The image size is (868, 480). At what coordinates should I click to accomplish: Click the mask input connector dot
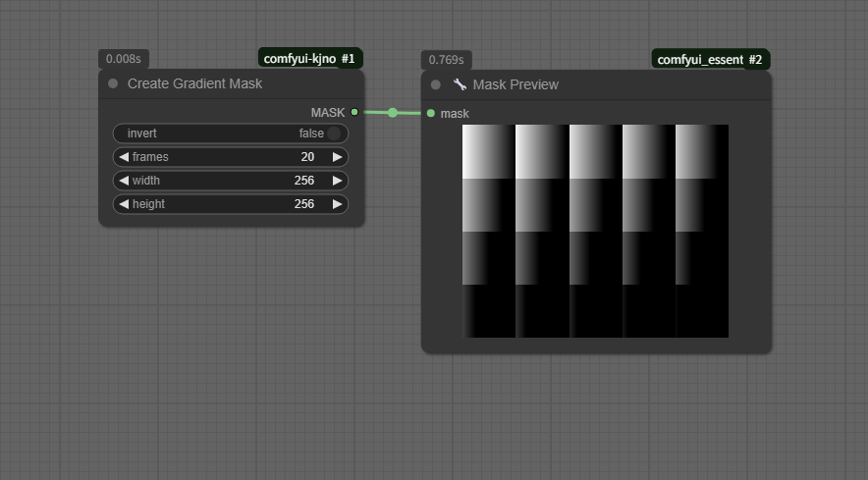(431, 114)
